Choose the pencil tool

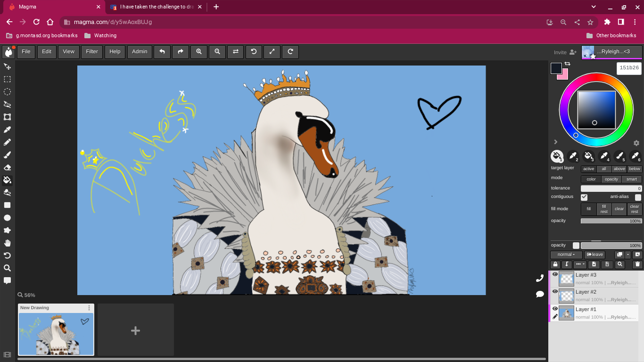pos(7,142)
